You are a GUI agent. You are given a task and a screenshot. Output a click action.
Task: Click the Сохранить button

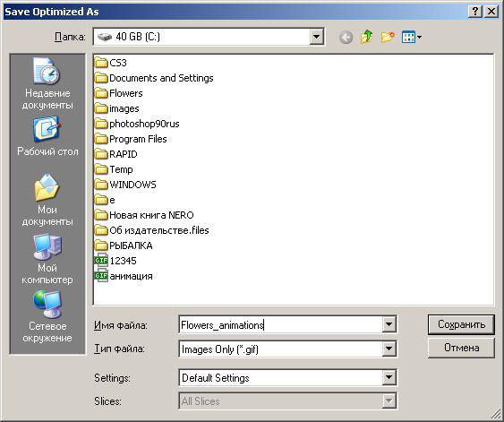click(x=461, y=324)
